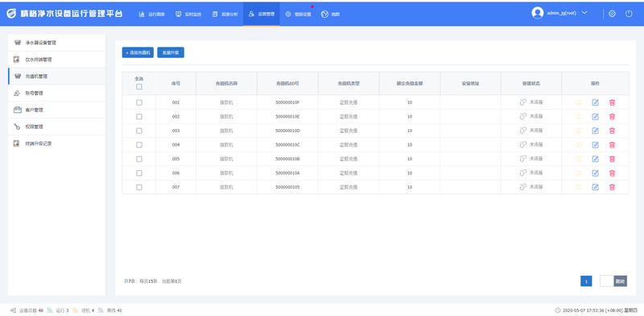Click yellow screen icon in row 004
The width and height of the screenshot is (644, 316).
(578, 145)
